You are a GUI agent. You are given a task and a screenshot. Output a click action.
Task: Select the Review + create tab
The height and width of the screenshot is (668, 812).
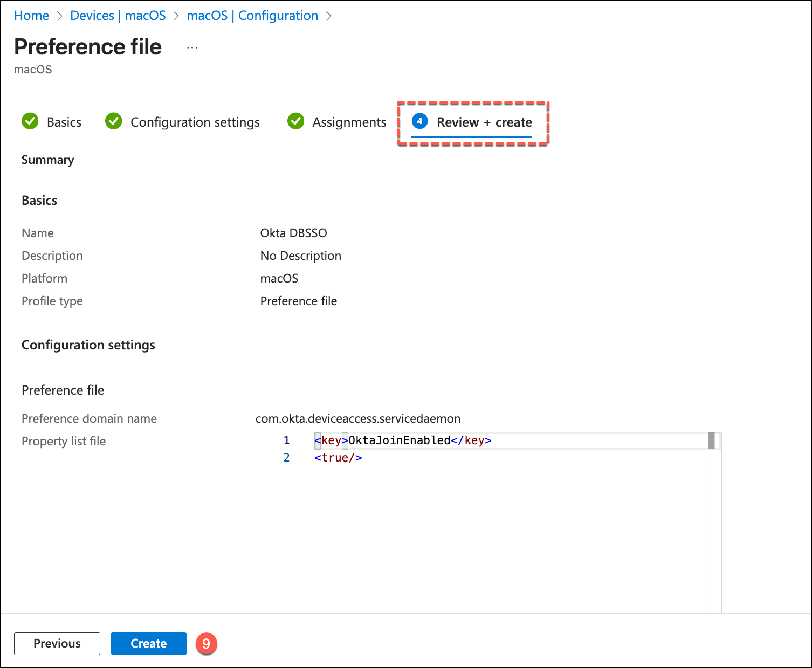484,122
